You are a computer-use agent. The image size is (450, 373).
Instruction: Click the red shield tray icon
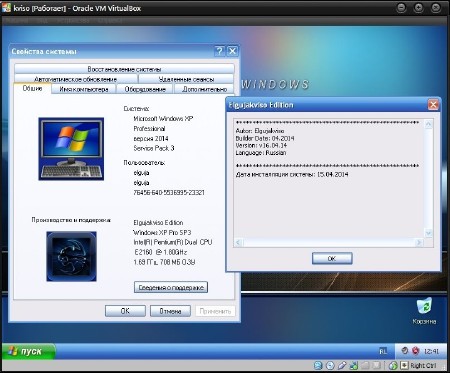click(x=415, y=351)
